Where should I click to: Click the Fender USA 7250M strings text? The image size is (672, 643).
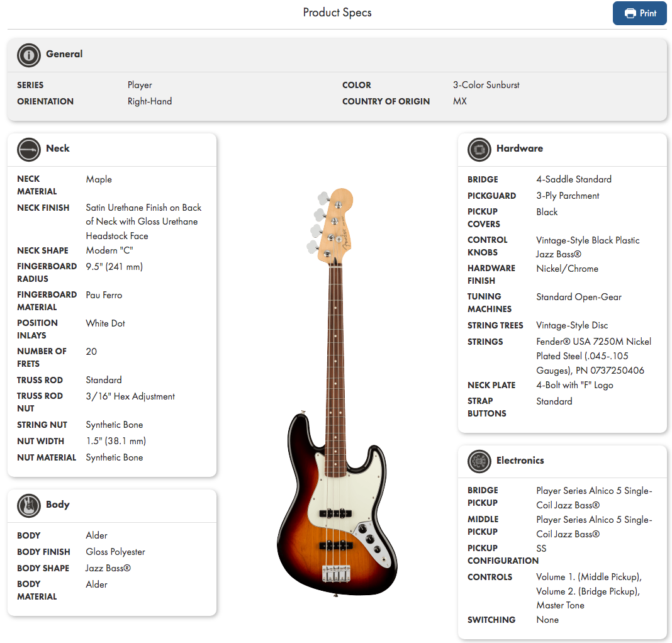593,356
